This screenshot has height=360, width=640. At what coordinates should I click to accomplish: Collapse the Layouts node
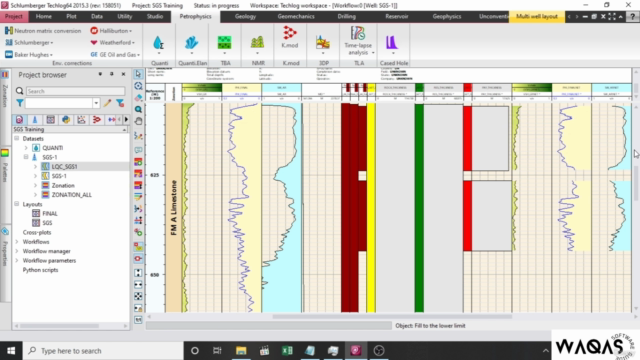coord(17,204)
